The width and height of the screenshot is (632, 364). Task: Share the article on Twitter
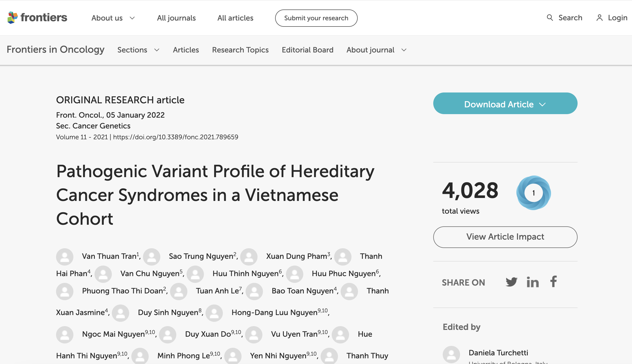512,282
